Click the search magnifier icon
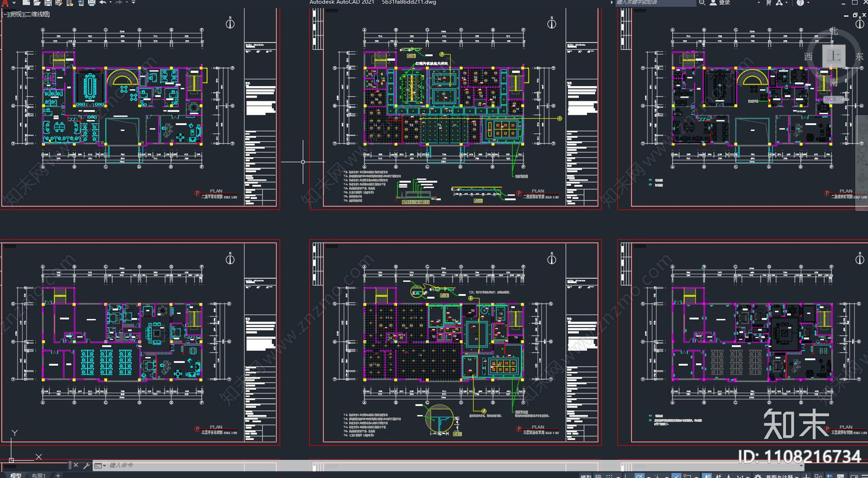868x478 pixels. pyautogui.click(x=702, y=3)
